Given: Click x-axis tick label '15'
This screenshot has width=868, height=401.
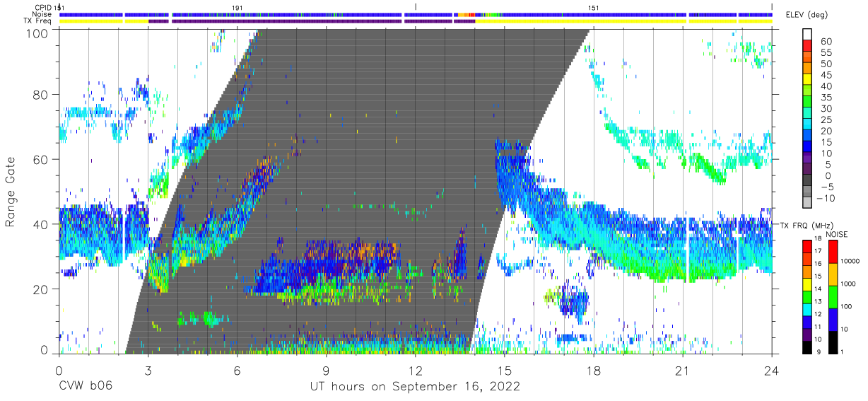Looking at the screenshot, I should [504, 370].
